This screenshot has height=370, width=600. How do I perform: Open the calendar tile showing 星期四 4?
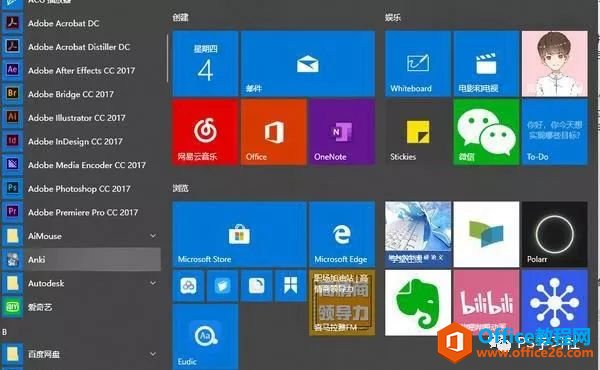pyautogui.click(x=205, y=64)
